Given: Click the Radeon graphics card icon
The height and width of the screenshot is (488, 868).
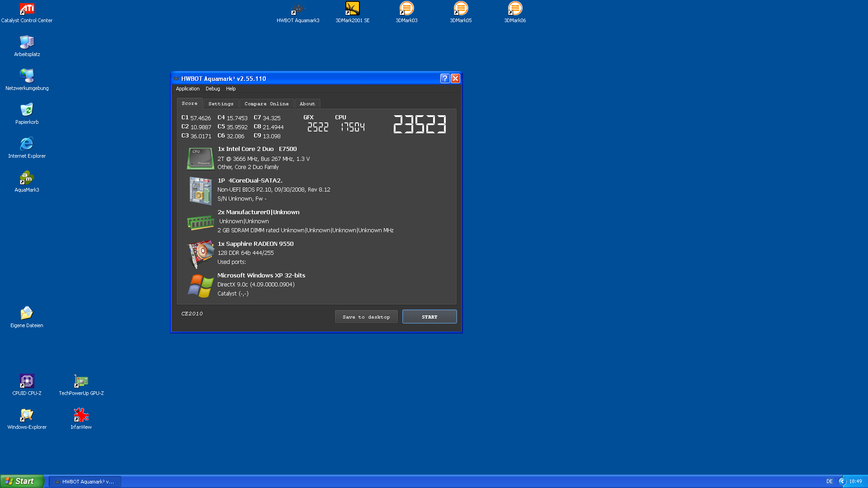Looking at the screenshot, I should click(x=200, y=254).
